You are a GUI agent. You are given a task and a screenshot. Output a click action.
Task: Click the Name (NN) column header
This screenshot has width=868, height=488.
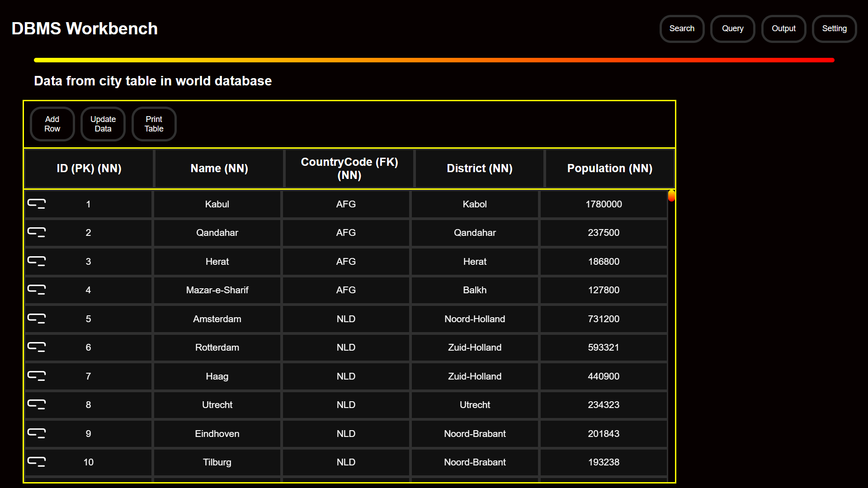[219, 169]
